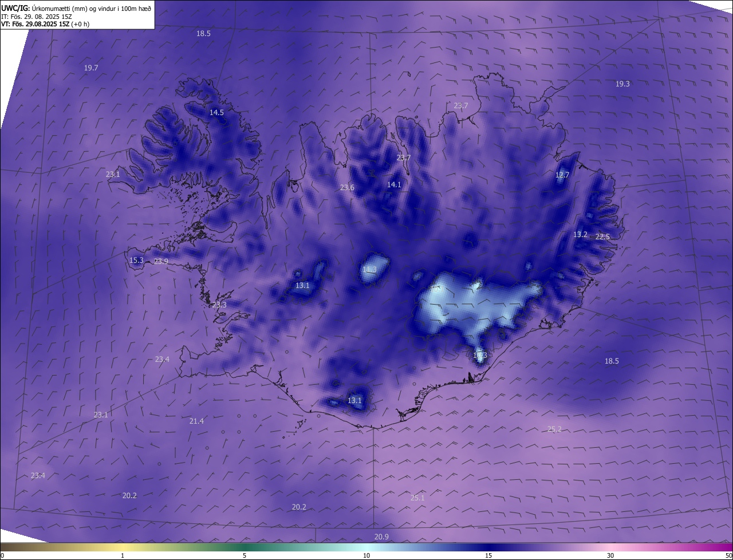Click the 13.2 value label

click(x=580, y=234)
